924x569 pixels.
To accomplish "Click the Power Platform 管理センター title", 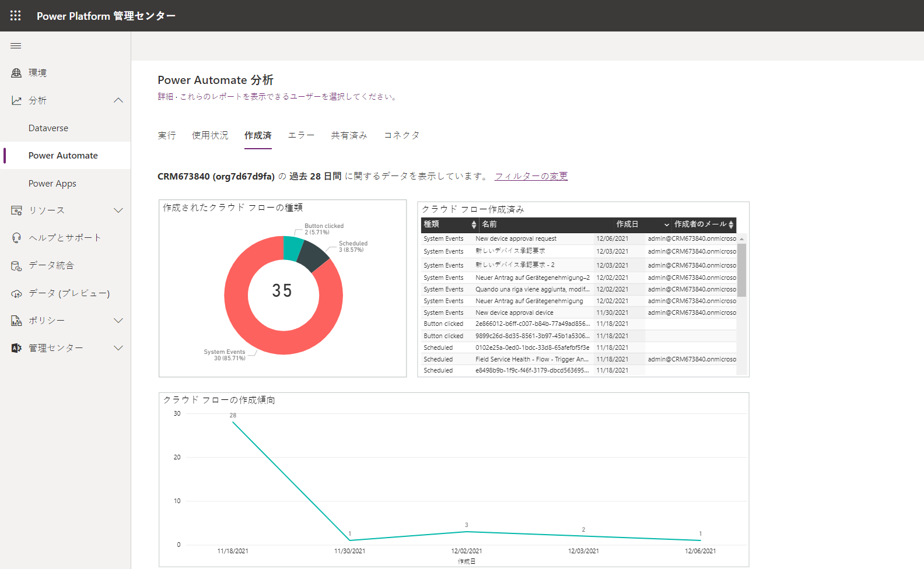I will pos(106,16).
